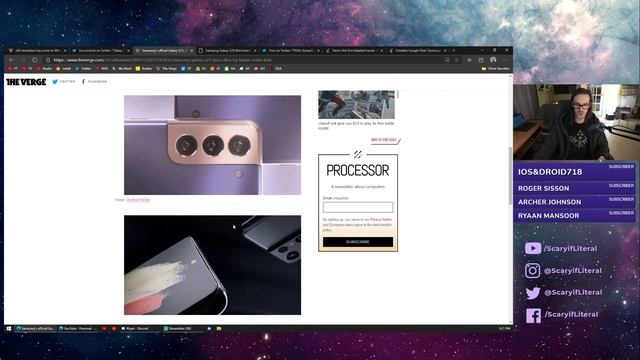Open the File Explorer taskbar icon

point(219,328)
